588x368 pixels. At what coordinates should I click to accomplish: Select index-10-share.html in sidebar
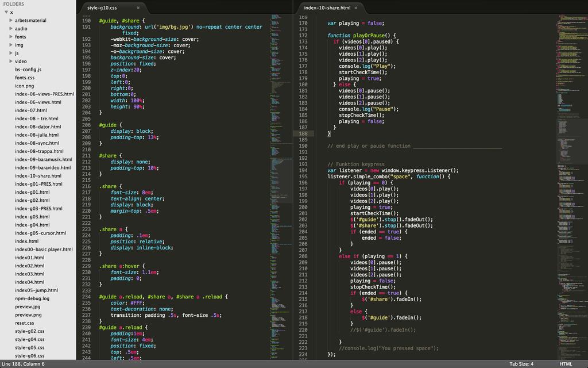38,176
